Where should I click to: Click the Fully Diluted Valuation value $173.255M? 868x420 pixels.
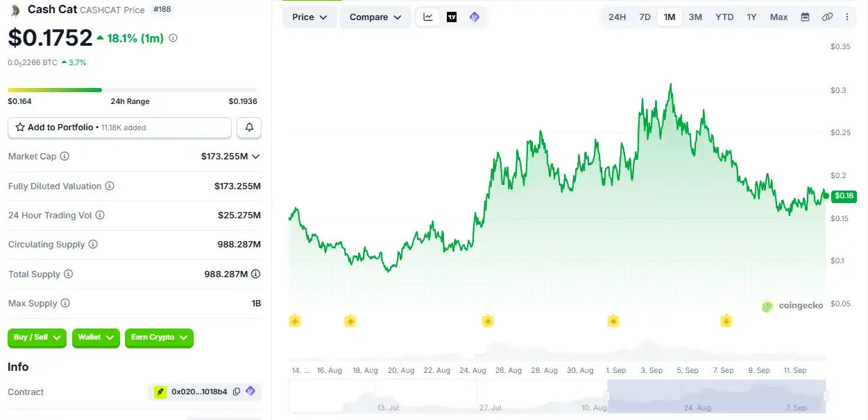click(x=237, y=186)
